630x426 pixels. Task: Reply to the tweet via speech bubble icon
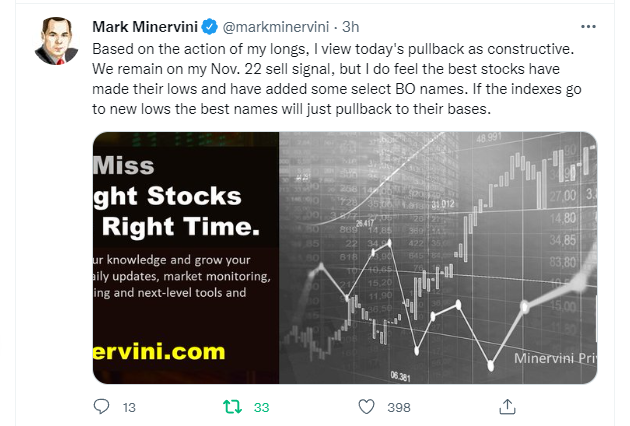[x=101, y=406]
